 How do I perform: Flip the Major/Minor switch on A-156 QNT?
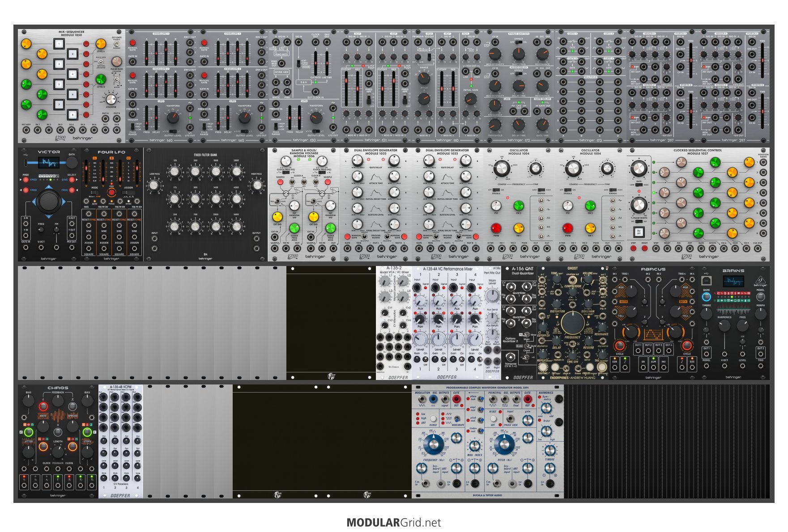point(527,334)
